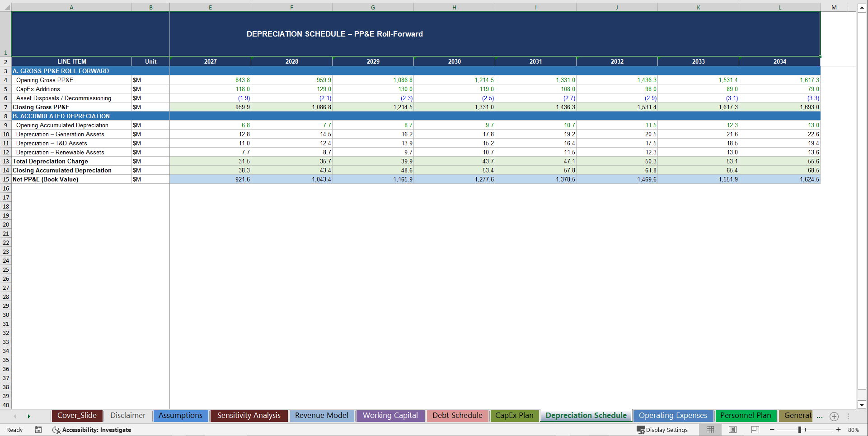Click the sheet tab forward navigation arrow
This screenshot has height=436, width=868.
coord(29,416)
